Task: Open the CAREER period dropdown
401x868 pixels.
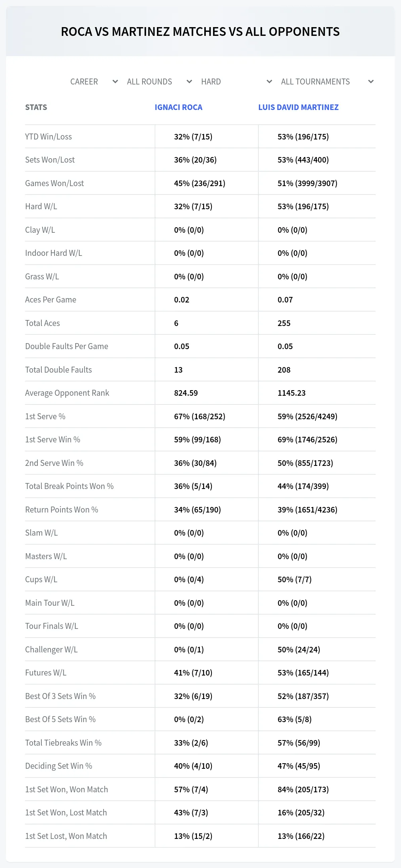Action: pyautogui.click(x=94, y=82)
